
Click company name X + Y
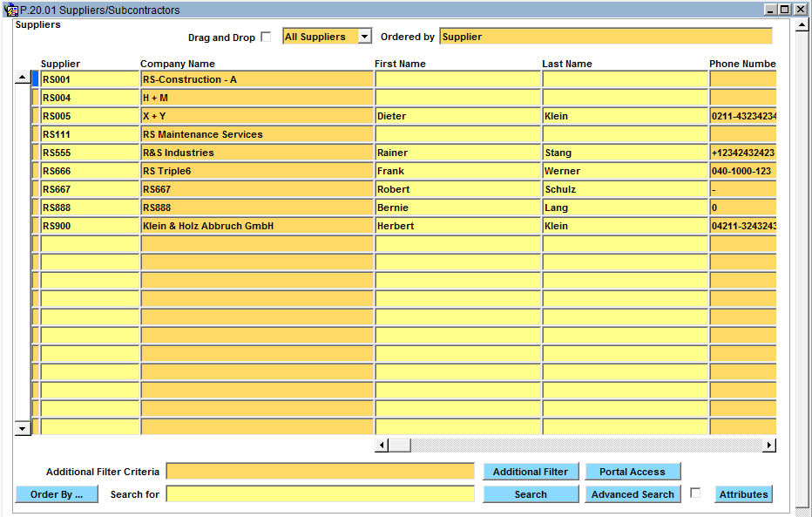click(x=257, y=116)
